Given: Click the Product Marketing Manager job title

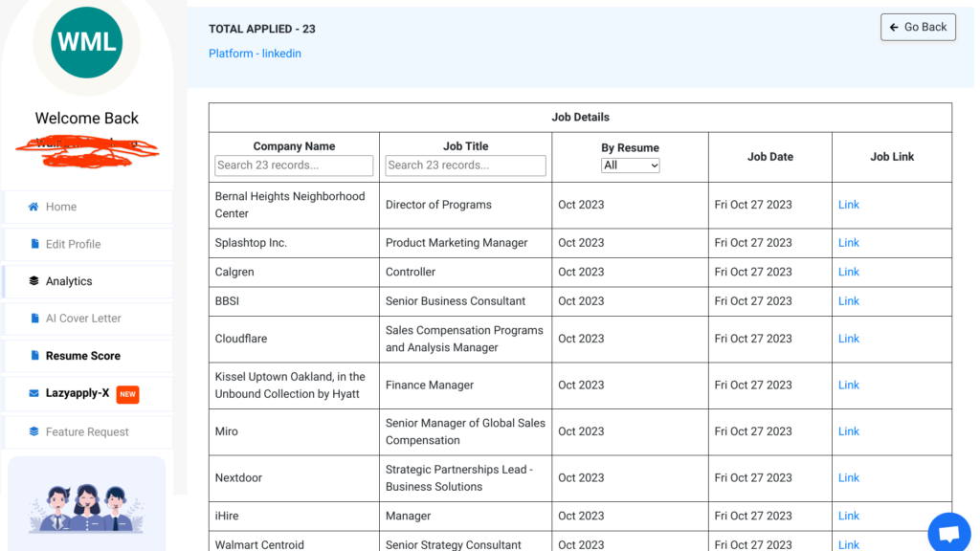Looking at the screenshot, I should (x=457, y=243).
